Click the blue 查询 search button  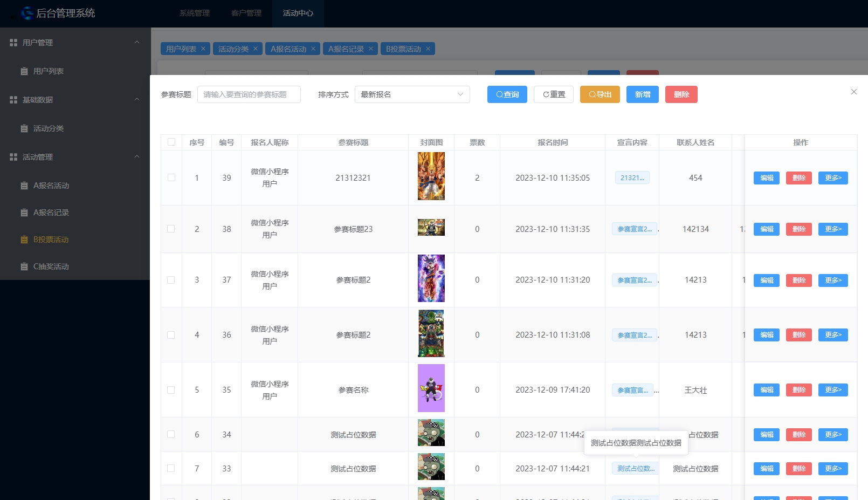(507, 94)
